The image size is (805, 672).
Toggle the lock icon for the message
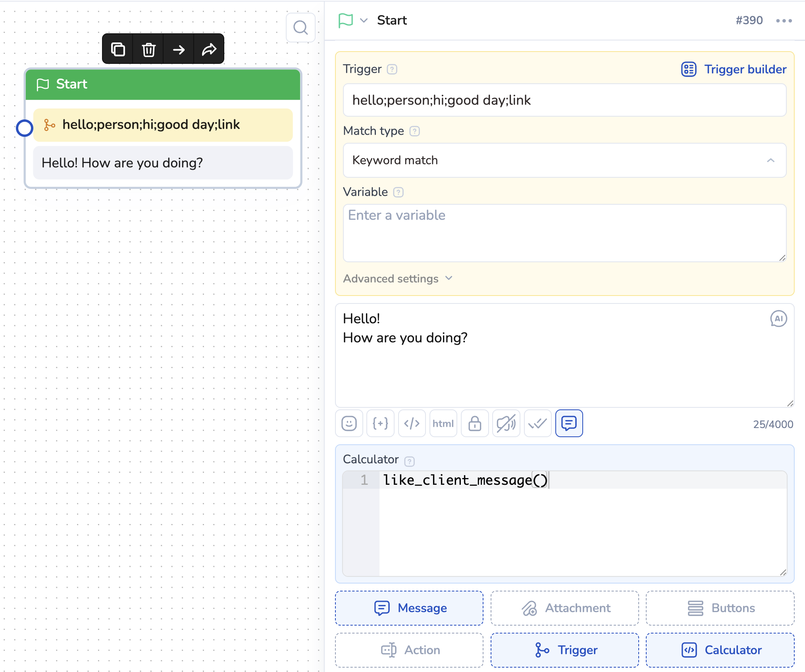click(x=475, y=423)
